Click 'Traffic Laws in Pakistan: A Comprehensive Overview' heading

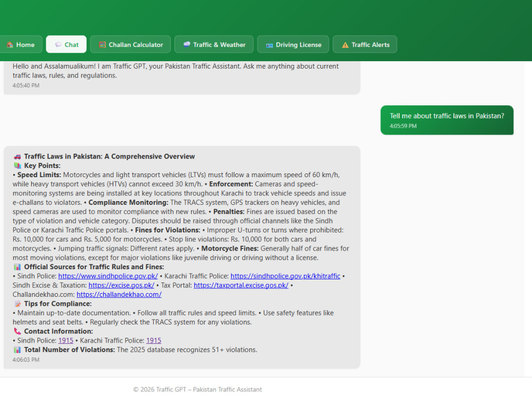109,156
